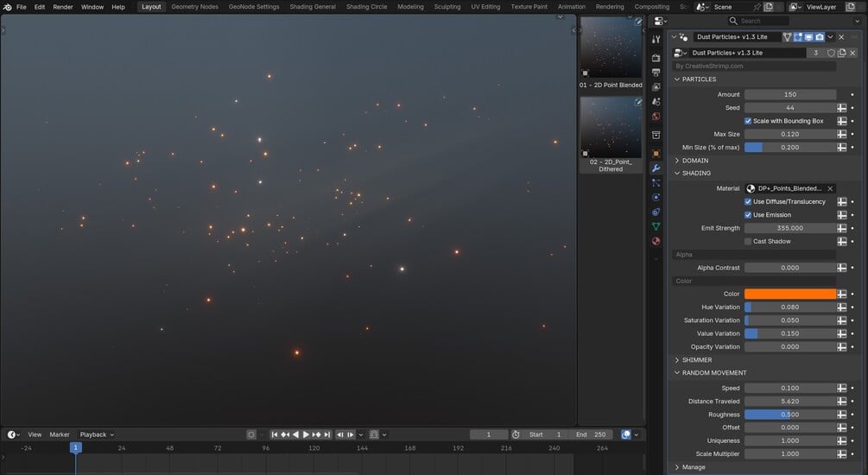This screenshot has height=475, width=868.
Task: Open the properties editor type dropdown
Action: click(661, 21)
